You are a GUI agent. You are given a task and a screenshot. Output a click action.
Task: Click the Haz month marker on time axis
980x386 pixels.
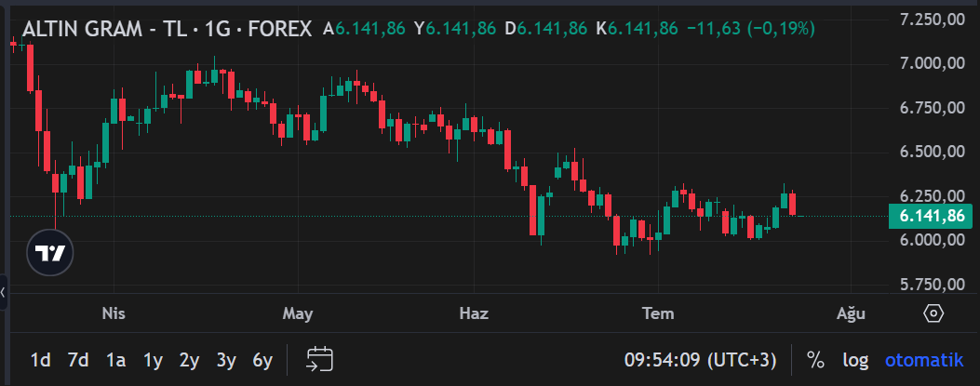coord(474,313)
